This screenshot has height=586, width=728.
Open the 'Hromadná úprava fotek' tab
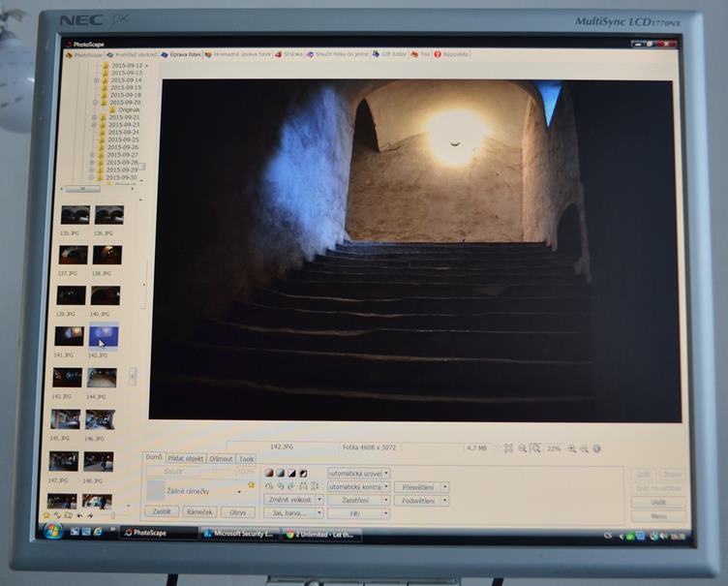[238, 54]
